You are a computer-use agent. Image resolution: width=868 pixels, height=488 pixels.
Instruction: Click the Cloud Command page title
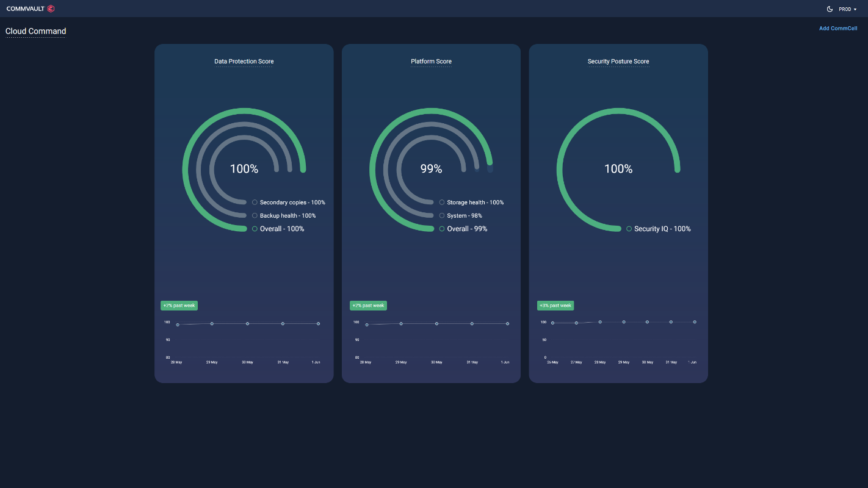[x=35, y=31]
